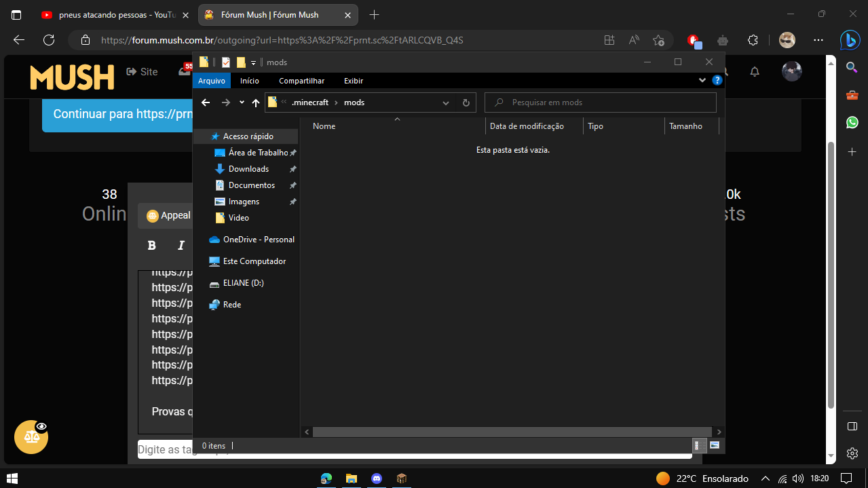Click the Continuar para https link button

pos(119,114)
